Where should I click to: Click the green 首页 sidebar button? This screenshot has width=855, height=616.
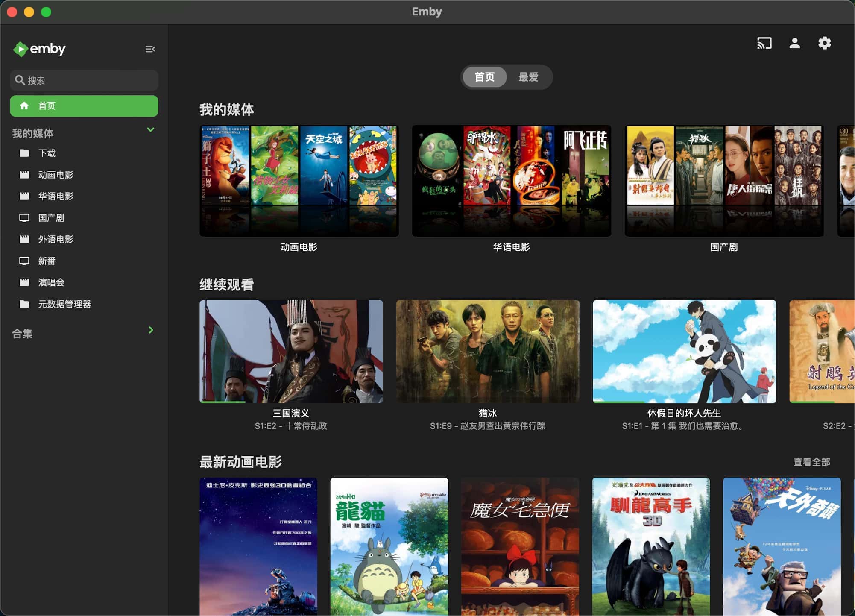(x=84, y=106)
